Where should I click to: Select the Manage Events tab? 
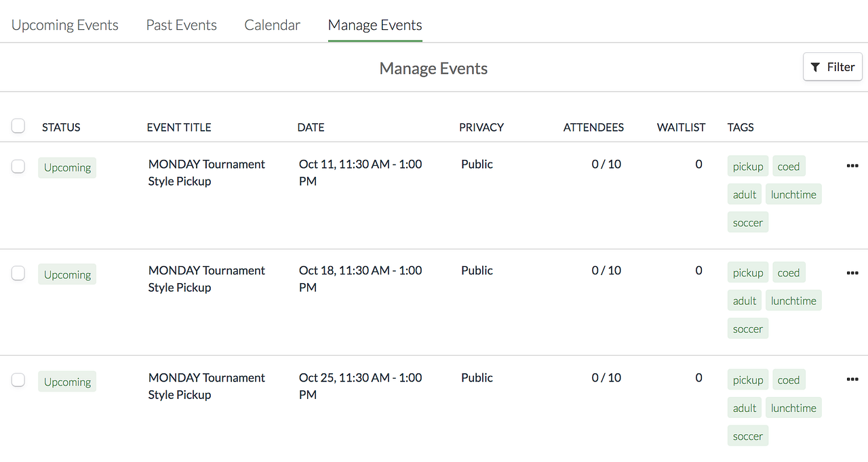coord(375,25)
